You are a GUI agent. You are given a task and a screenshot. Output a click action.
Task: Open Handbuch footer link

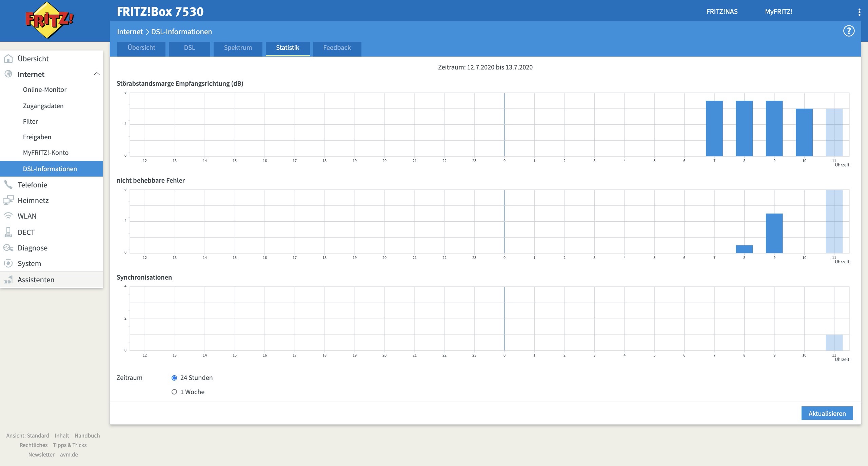pos(87,435)
